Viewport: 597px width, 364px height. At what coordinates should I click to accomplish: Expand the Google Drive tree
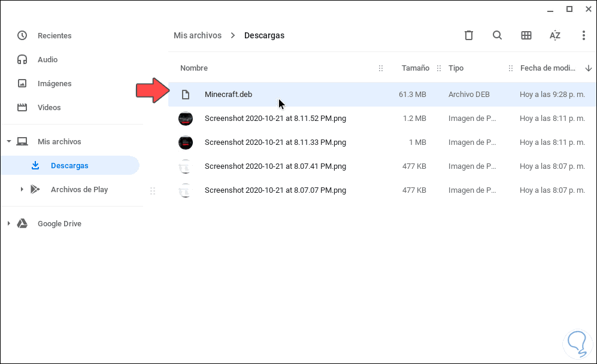click(x=9, y=224)
